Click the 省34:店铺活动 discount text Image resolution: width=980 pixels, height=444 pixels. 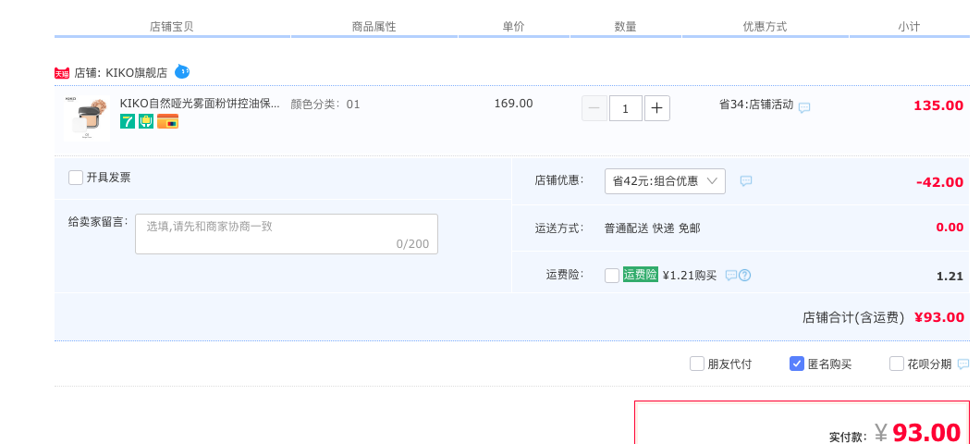[x=756, y=105]
